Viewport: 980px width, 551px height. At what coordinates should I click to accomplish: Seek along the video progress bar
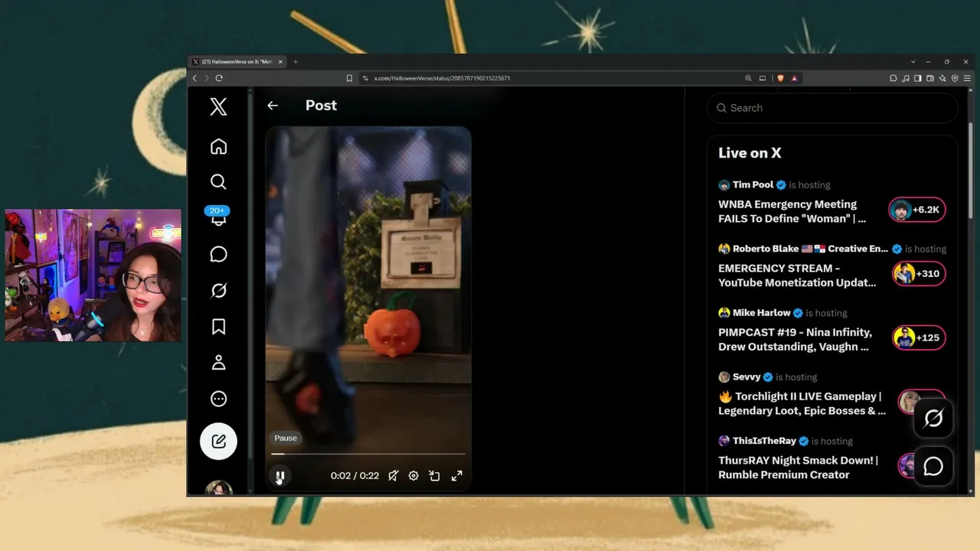tap(368, 454)
